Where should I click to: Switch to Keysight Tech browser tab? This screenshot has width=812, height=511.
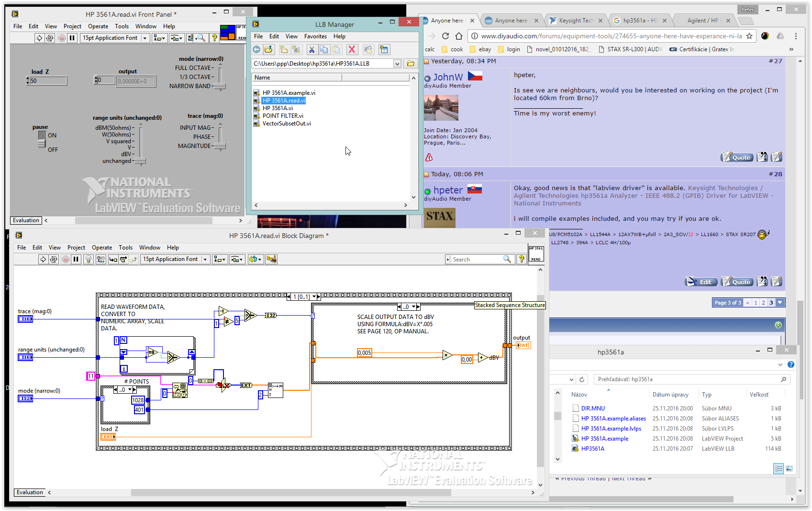[576, 21]
